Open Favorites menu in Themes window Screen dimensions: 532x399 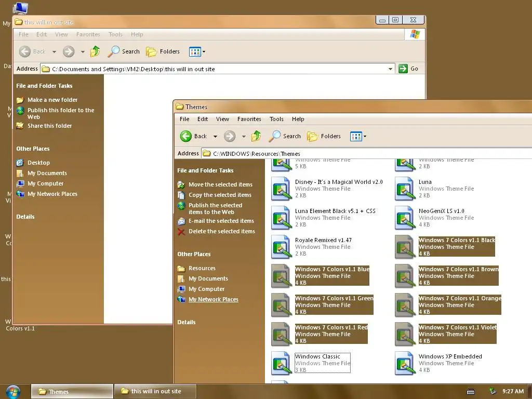click(249, 119)
